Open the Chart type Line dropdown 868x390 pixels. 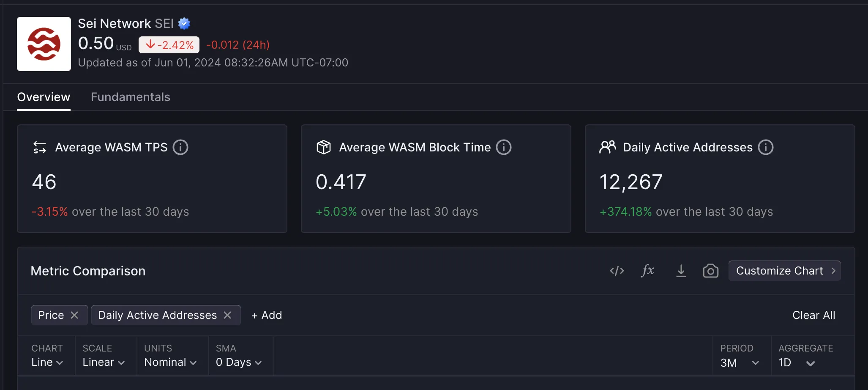click(47, 363)
